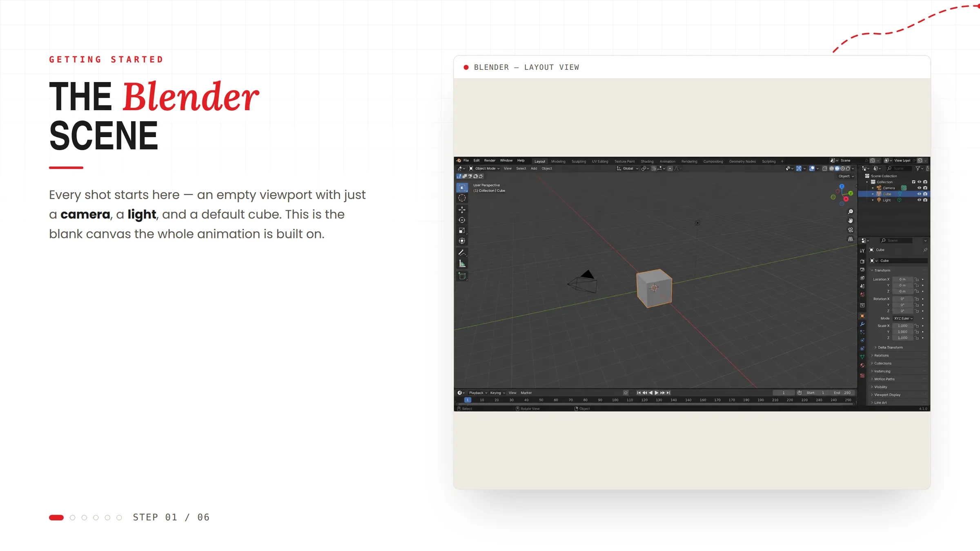Viewport: 980px width, 551px height.
Task: Open the Playback dropdown in timeline
Action: click(478, 393)
